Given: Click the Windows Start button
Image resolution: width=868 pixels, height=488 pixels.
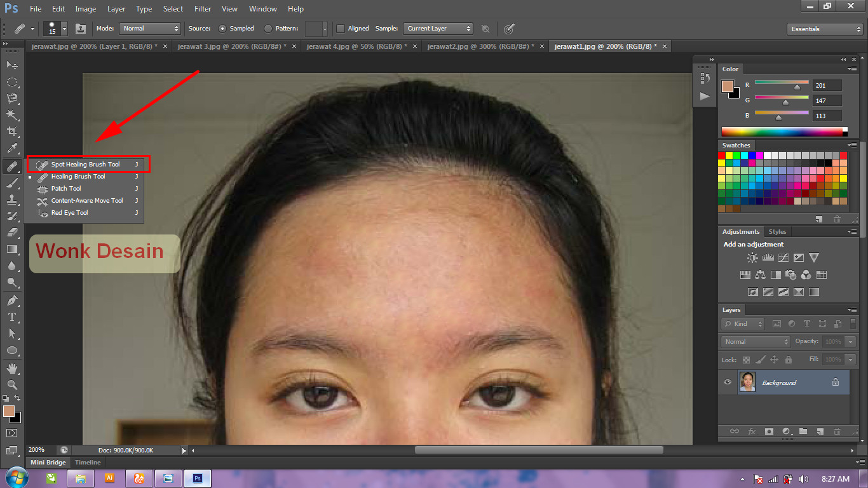Looking at the screenshot, I should [x=16, y=478].
